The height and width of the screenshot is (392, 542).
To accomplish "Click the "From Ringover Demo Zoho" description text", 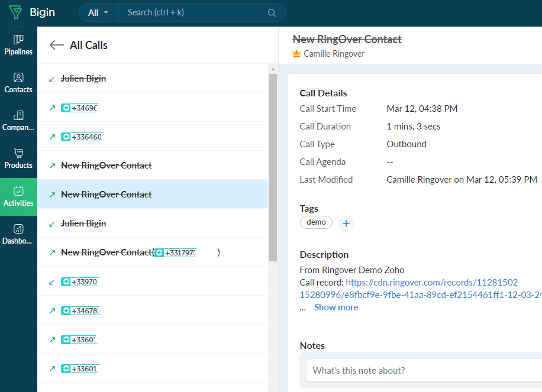I will (352, 270).
